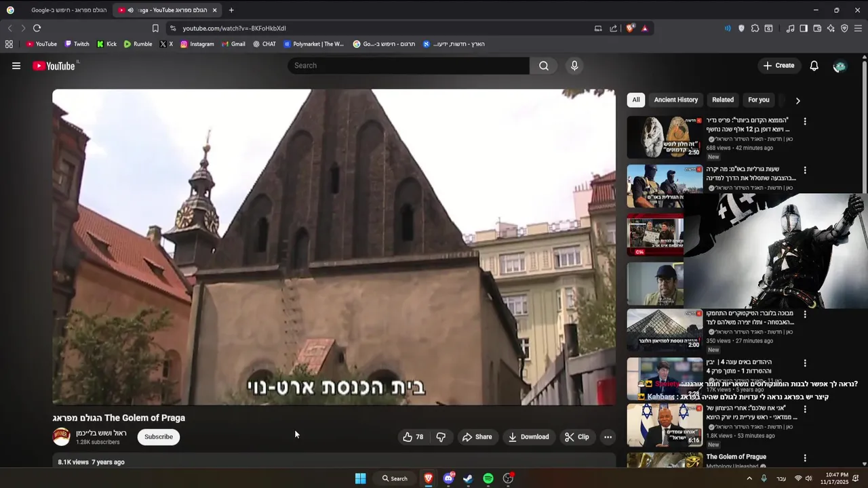Open options for second sidebar video
Screen dimensions: 868x488
(805, 170)
